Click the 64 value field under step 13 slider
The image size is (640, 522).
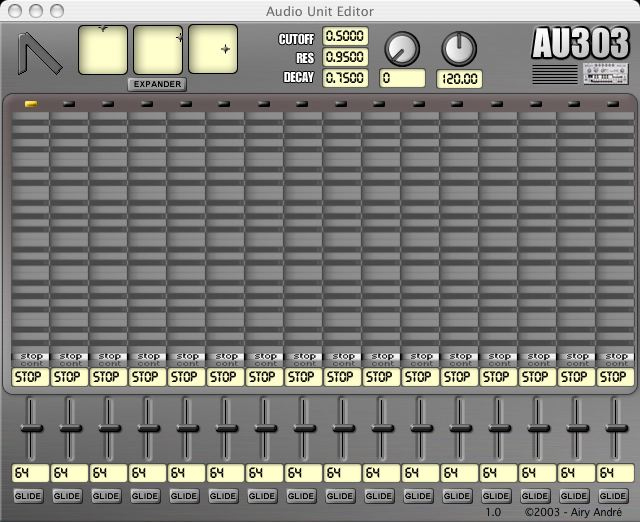click(x=499, y=473)
